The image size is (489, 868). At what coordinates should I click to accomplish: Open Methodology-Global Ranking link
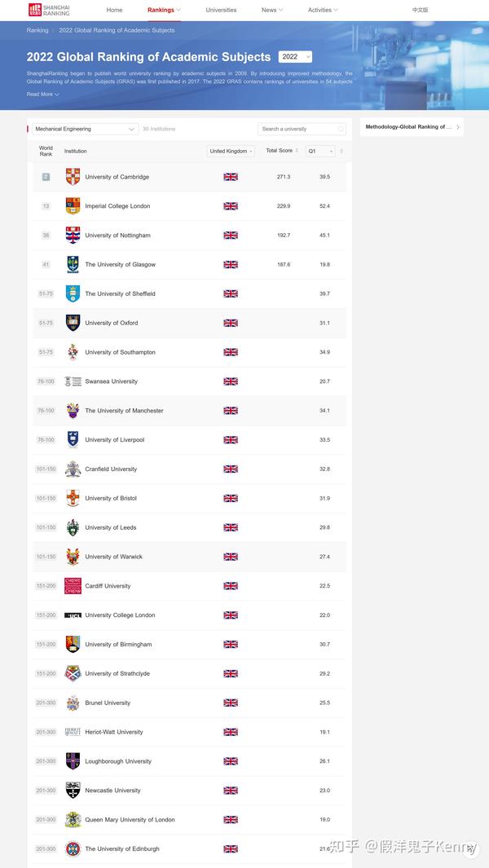coord(412,127)
